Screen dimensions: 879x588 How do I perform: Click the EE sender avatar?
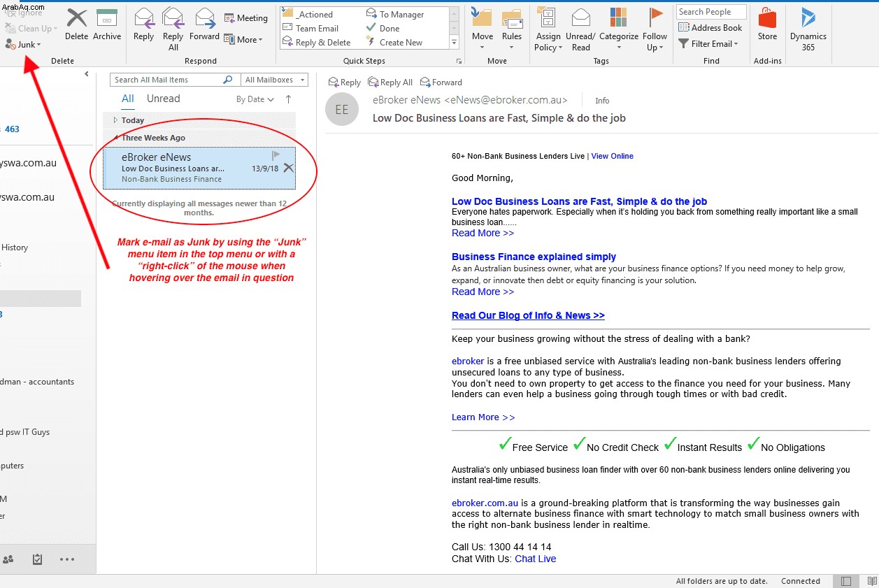click(x=342, y=110)
